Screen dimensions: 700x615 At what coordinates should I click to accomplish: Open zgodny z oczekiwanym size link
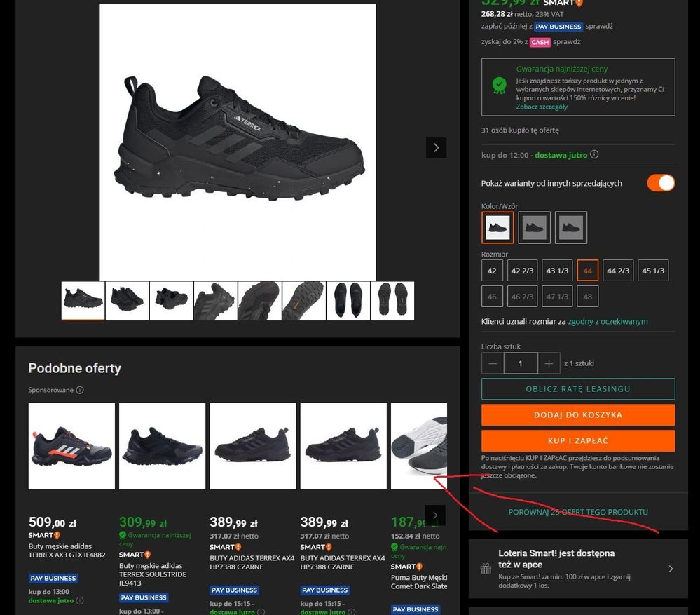608,322
